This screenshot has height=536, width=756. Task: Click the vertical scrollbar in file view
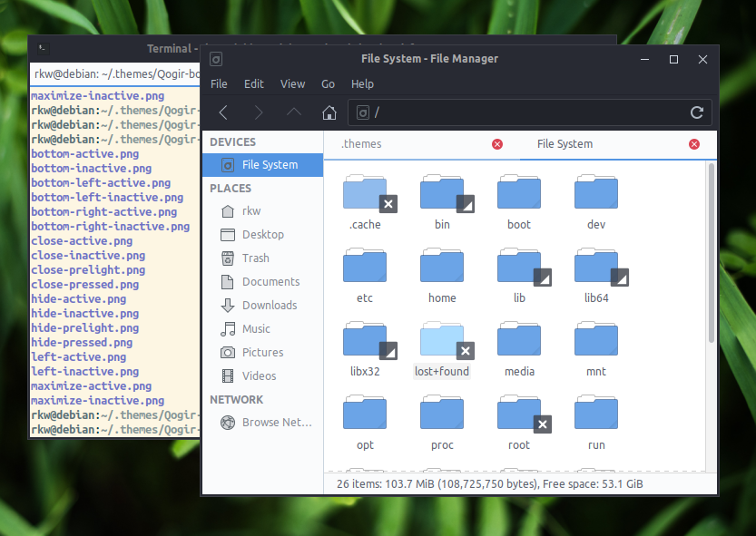click(x=712, y=253)
